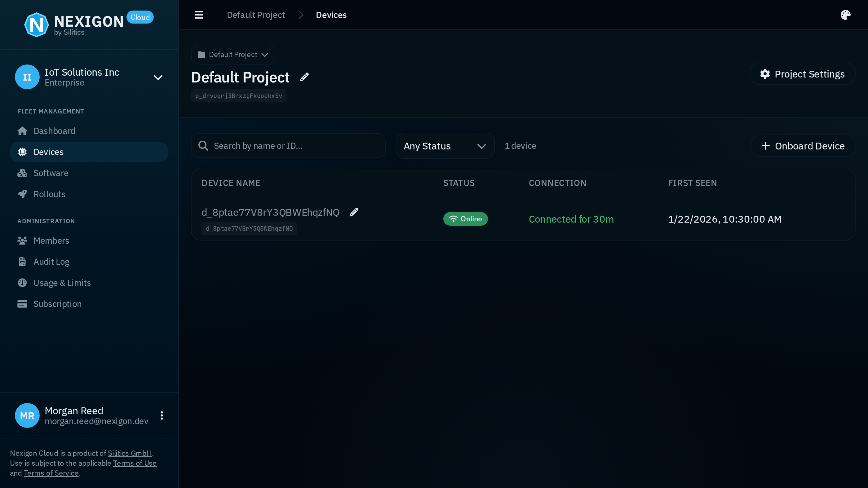The width and height of the screenshot is (868, 488).
Task: Open Morgan Reed's account options menu
Action: pos(162,415)
